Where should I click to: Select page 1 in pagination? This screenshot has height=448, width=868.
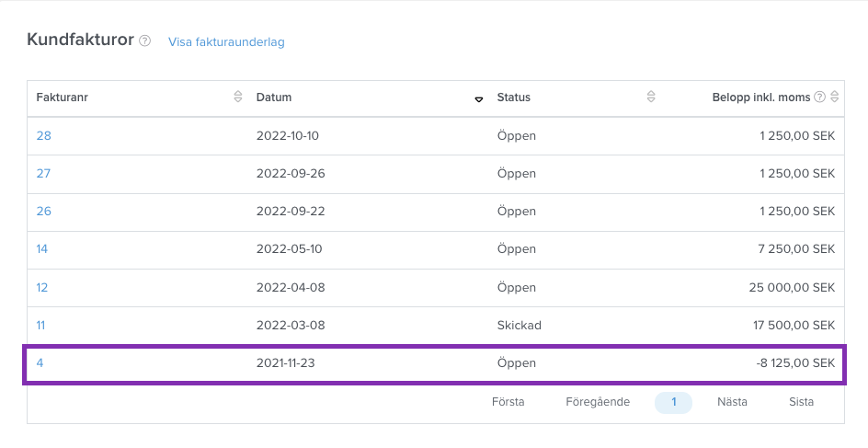pyautogui.click(x=674, y=403)
